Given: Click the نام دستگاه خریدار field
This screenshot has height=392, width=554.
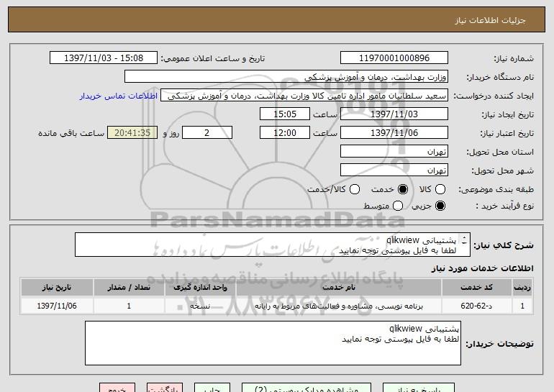Looking at the screenshot, I should click(286, 77).
